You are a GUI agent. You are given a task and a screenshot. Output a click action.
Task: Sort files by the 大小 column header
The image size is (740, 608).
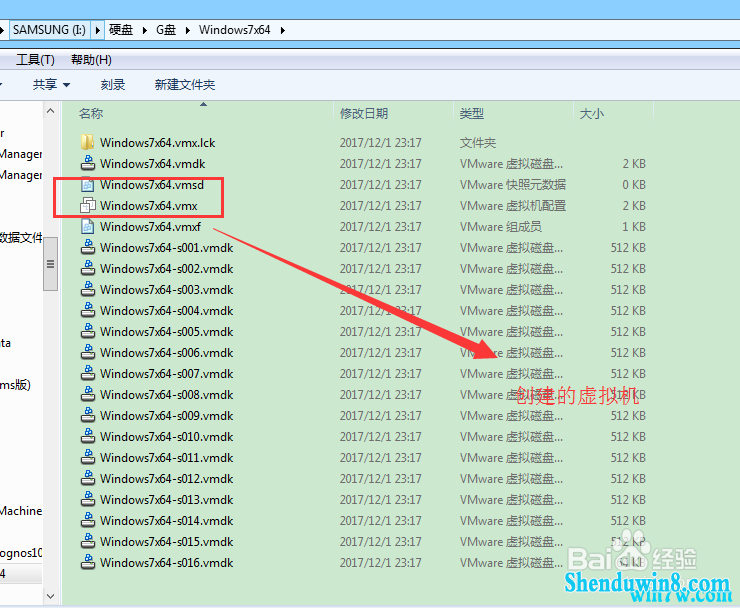(x=591, y=113)
